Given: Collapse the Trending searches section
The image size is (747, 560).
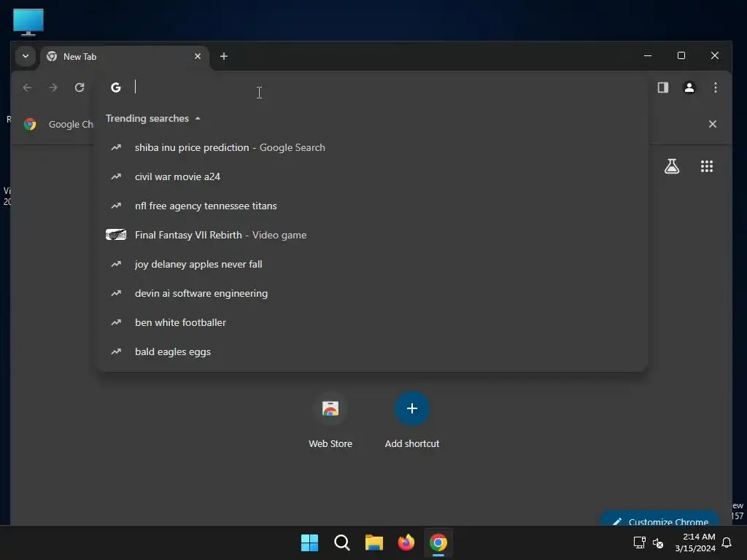Looking at the screenshot, I should (153, 119).
